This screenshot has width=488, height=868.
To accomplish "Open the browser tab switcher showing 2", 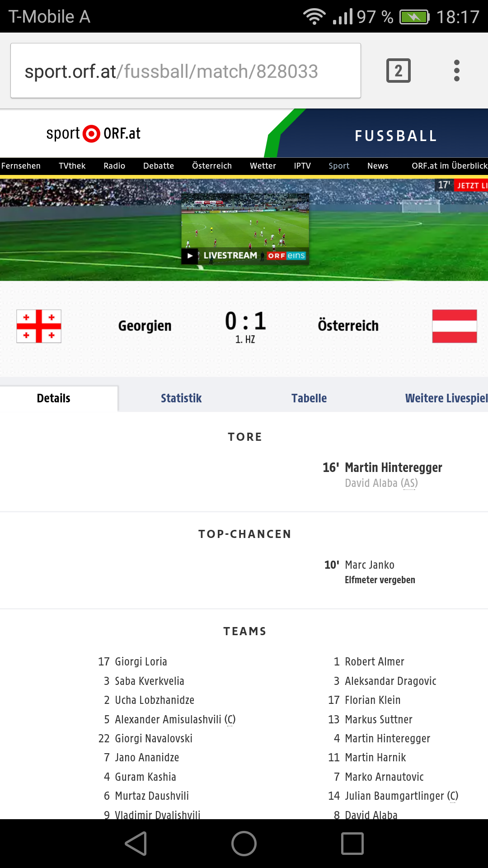I will (x=398, y=71).
